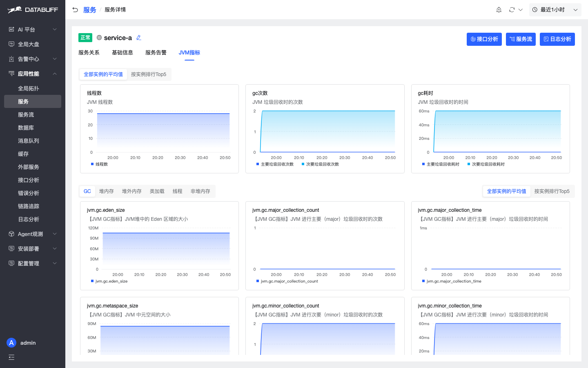This screenshot has height=368, width=588.
Task: Click the globe icon beside service-a
Action: [x=99, y=38]
